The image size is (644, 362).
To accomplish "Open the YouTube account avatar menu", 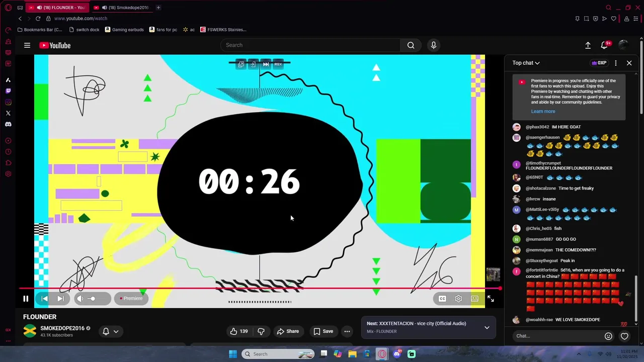I will tap(623, 45).
